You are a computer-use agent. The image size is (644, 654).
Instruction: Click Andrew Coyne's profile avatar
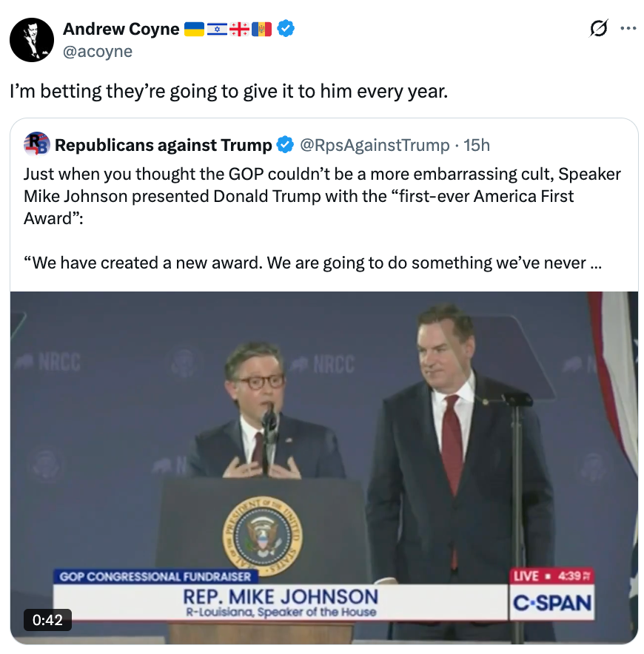tap(32, 39)
